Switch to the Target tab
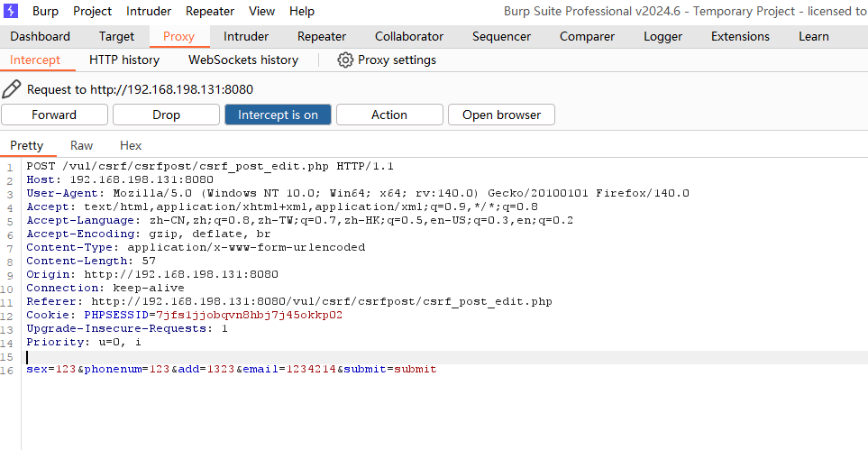This screenshot has height=450, width=868. (x=116, y=37)
